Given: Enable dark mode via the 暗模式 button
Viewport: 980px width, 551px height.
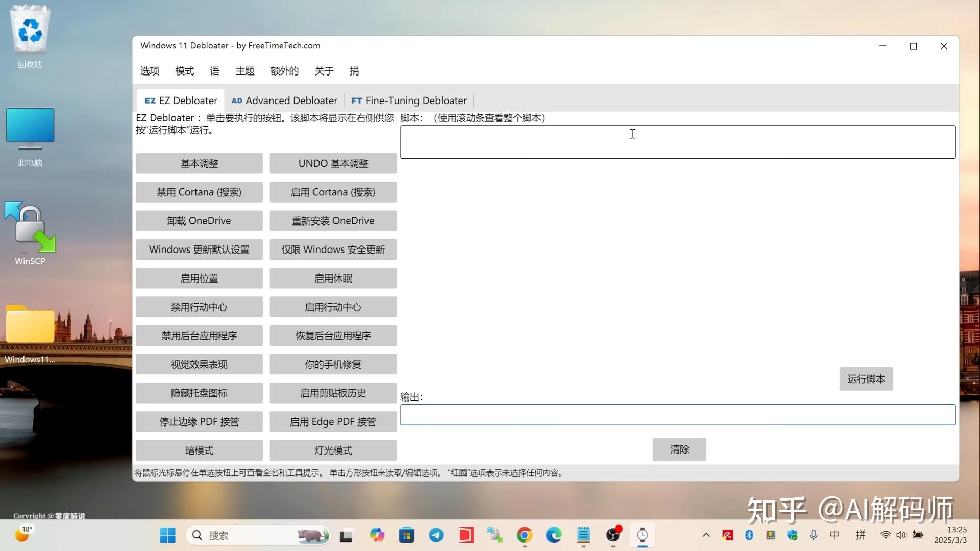Looking at the screenshot, I should [x=199, y=450].
